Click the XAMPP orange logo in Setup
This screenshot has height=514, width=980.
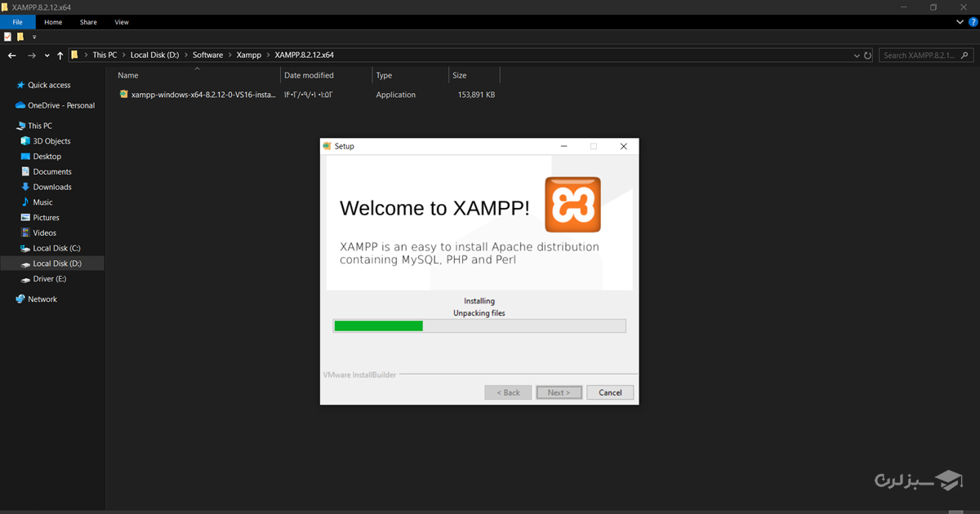(572, 205)
